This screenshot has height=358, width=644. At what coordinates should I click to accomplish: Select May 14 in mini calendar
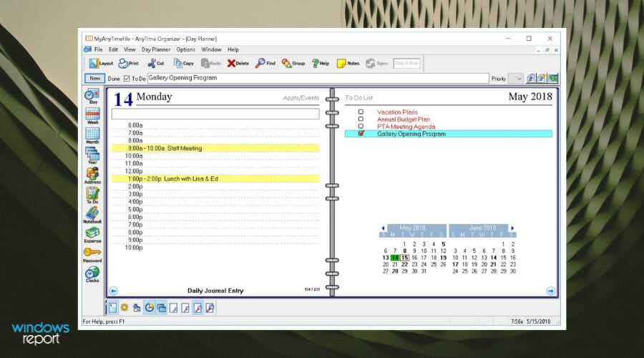click(x=395, y=258)
